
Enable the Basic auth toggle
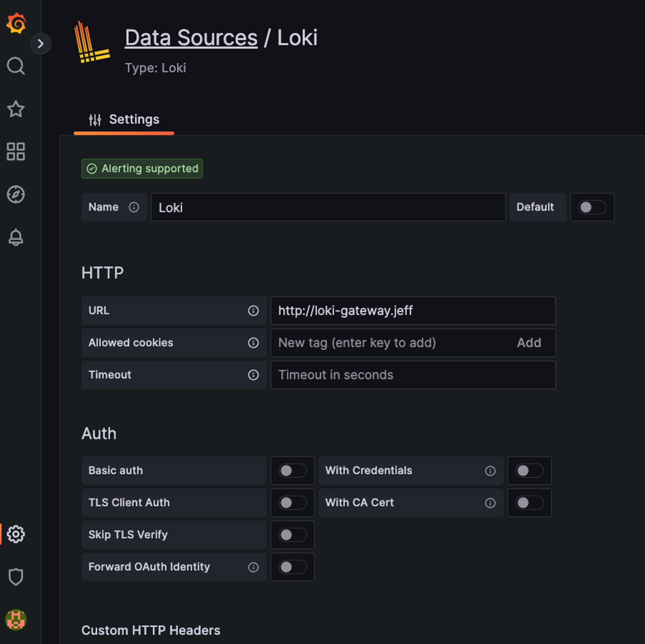(292, 470)
